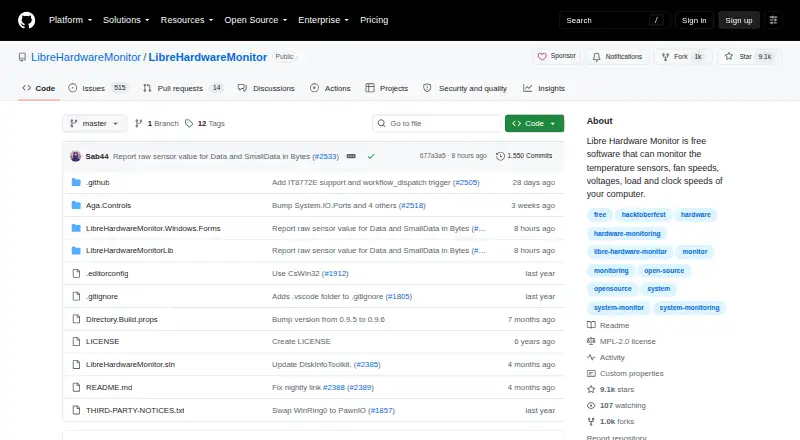Click Sign in button
This screenshot has height=440, width=800.
694,20
